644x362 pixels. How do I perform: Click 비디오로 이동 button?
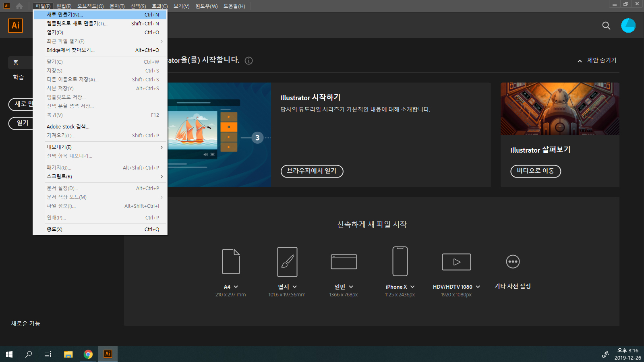(536, 171)
